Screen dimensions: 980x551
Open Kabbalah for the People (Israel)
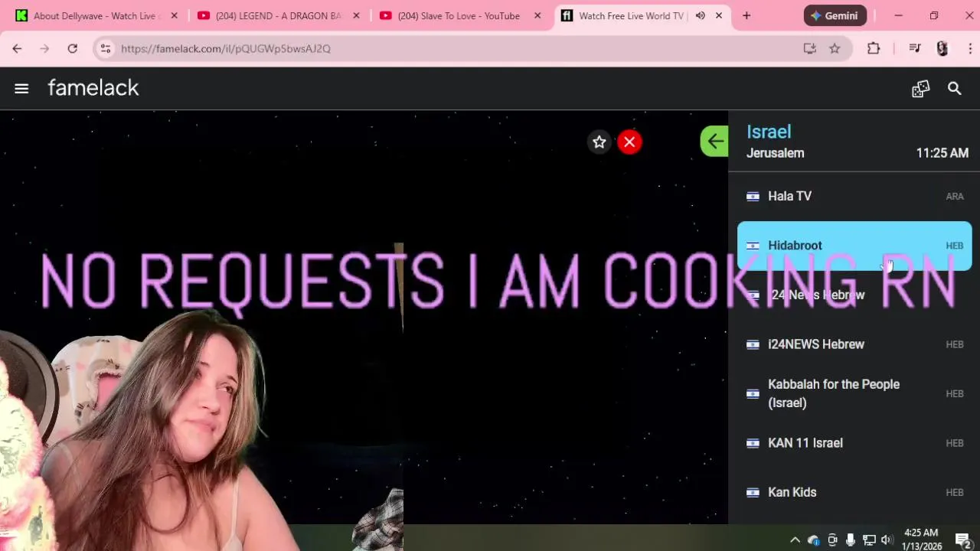click(x=854, y=393)
